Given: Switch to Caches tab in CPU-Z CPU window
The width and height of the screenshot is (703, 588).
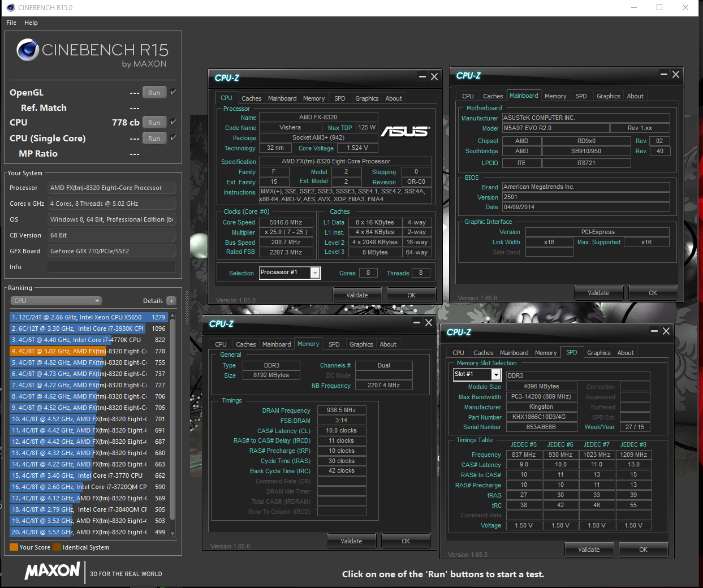Looking at the screenshot, I should pyautogui.click(x=252, y=98).
